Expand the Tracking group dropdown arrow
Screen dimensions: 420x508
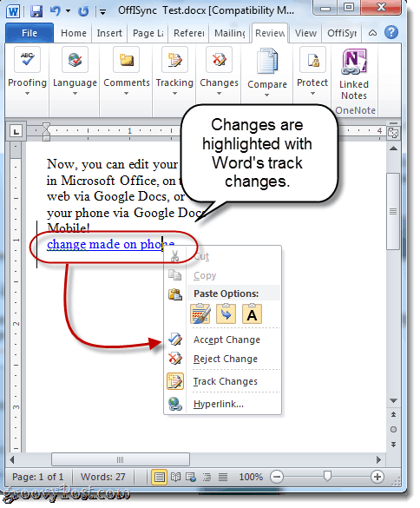pos(175,94)
